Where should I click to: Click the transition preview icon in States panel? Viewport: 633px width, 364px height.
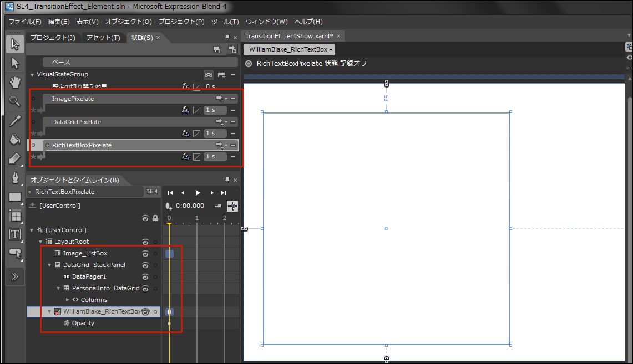232,49
